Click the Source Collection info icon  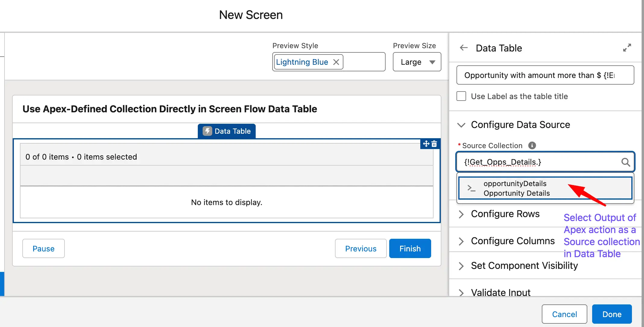pyautogui.click(x=532, y=145)
